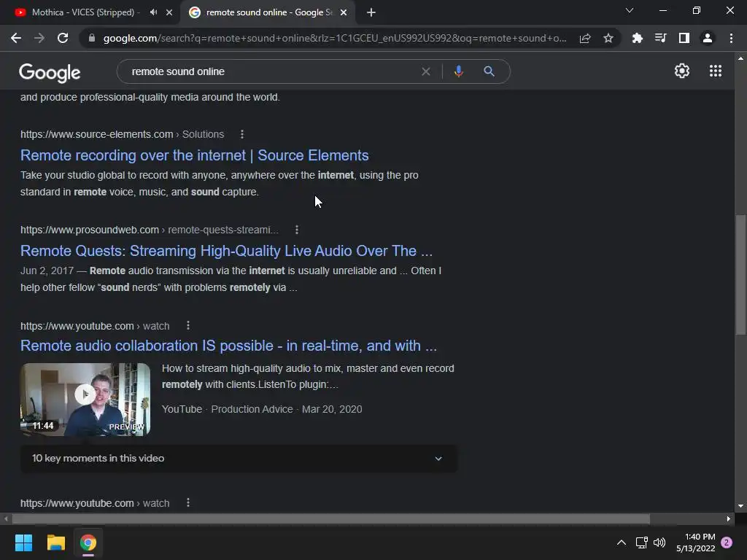Click the vertical scrollbar thumb
The height and width of the screenshot is (560, 747).
tap(740, 275)
